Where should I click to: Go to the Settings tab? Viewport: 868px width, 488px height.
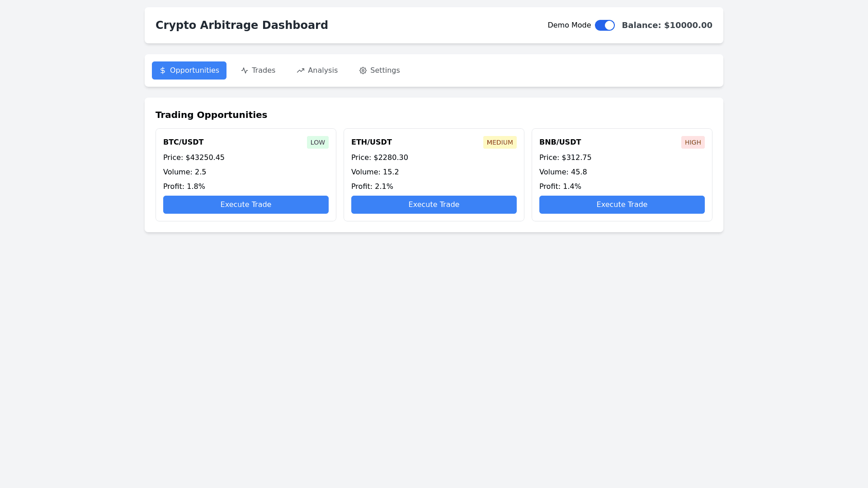[x=380, y=70]
